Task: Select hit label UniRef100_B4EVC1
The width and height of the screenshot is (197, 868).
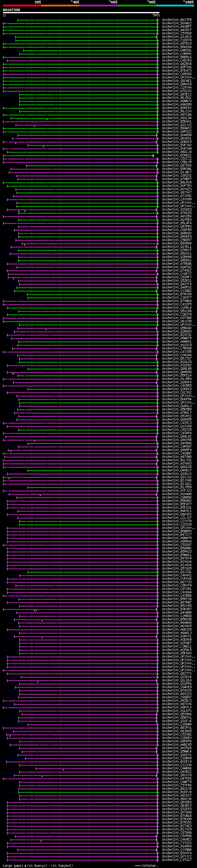Action: tap(176, 511)
